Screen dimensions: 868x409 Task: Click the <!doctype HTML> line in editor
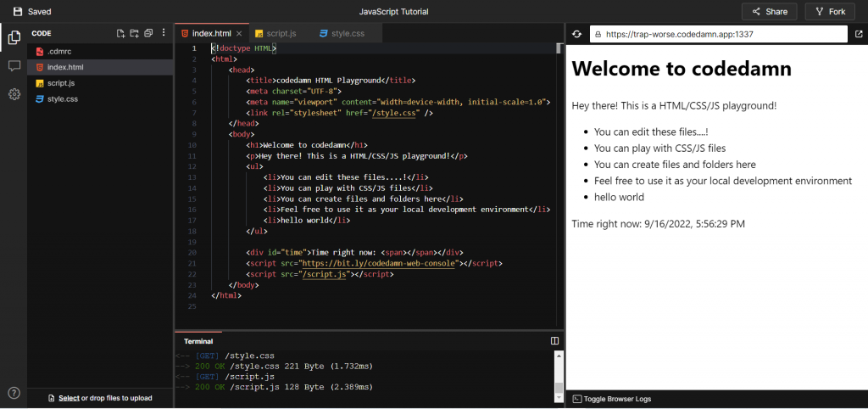pyautogui.click(x=243, y=48)
